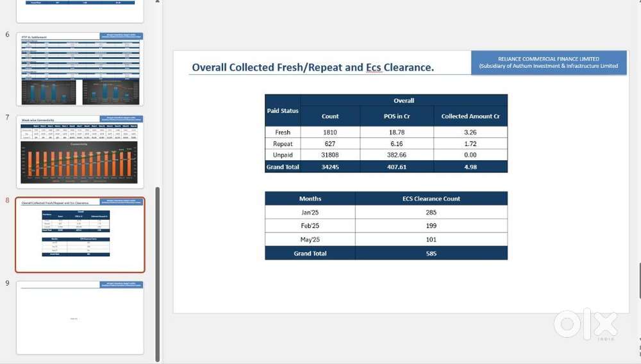
Task: Select the 'Paid Status' table header cell
Action: [x=283, y=110]
